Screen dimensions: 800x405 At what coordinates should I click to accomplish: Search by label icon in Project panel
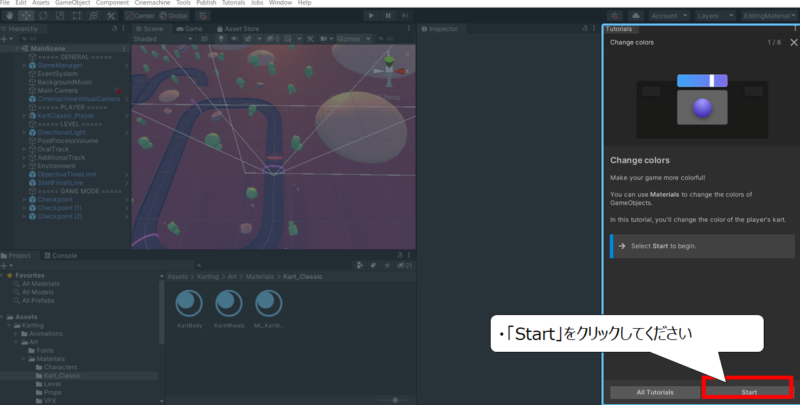373,265
